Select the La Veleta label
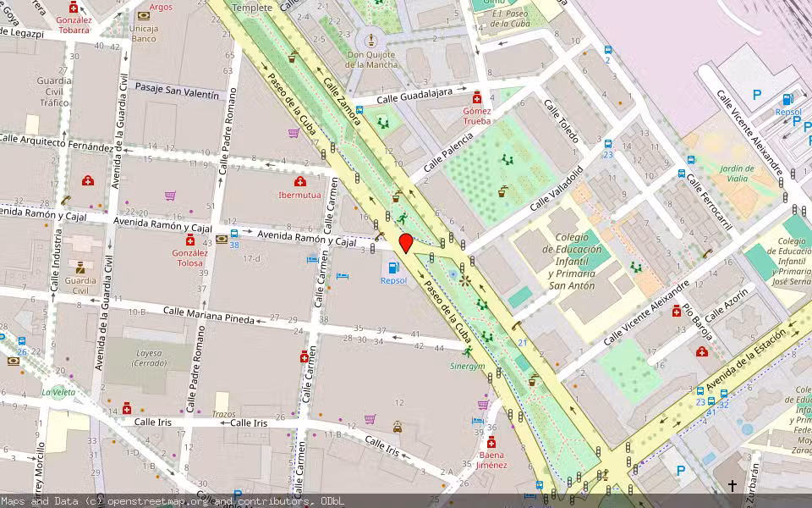 (58, 392)
